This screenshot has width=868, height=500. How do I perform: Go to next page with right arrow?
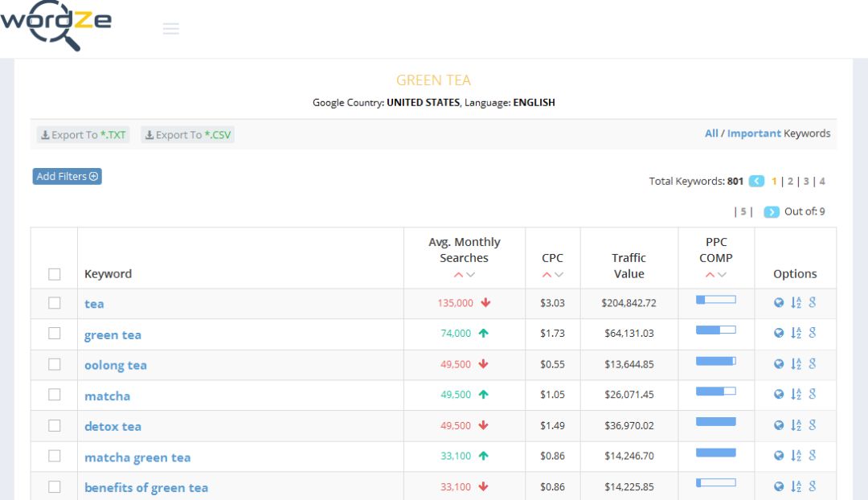[x=772, y=212]
